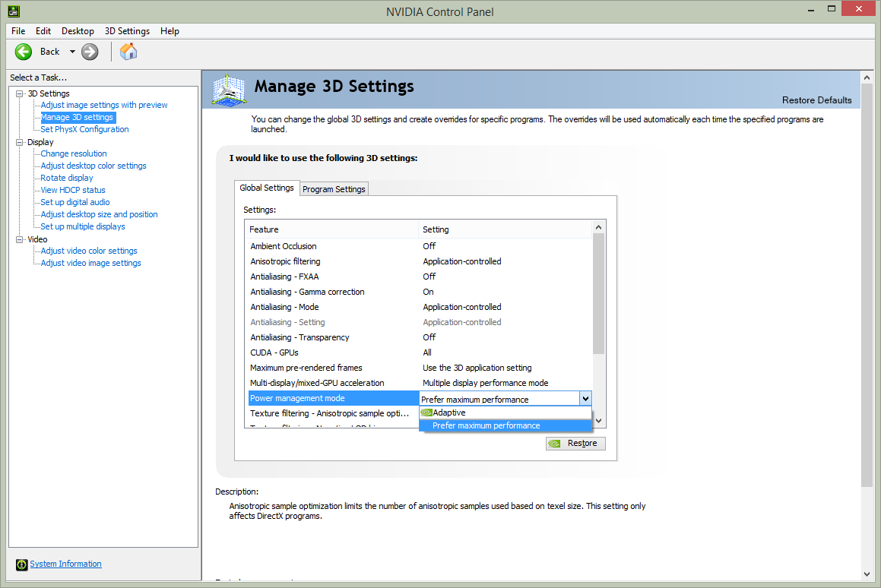The height and width of the screenshot is (588, 881).
Task: Click 'Use the 3D application setting' value
Action: tap(477, 368)
